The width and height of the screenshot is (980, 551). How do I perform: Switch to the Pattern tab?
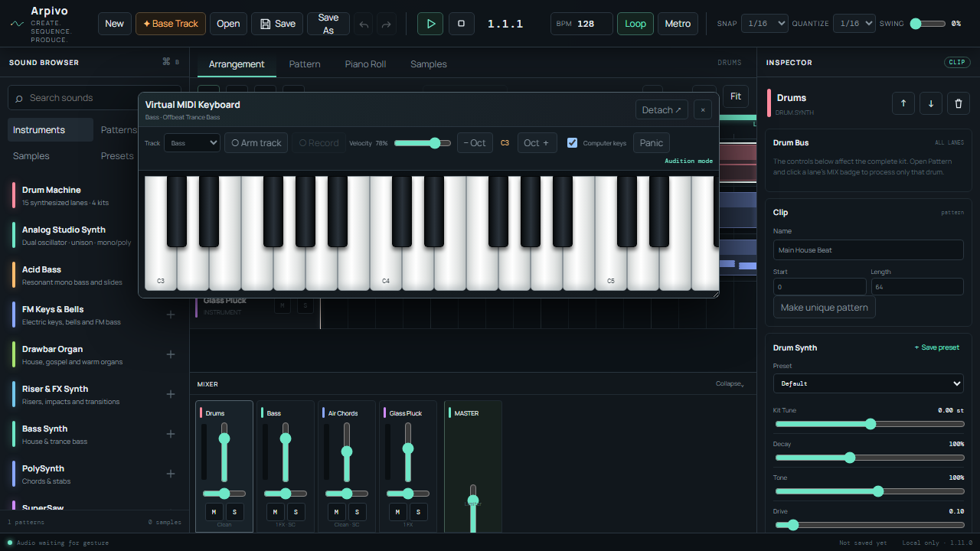click(305, 64)
